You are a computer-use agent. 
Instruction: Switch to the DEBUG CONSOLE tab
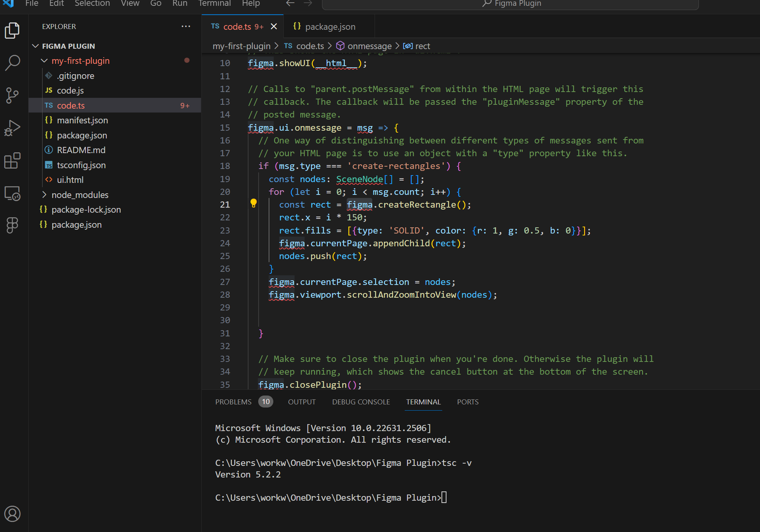click(361, 402)
